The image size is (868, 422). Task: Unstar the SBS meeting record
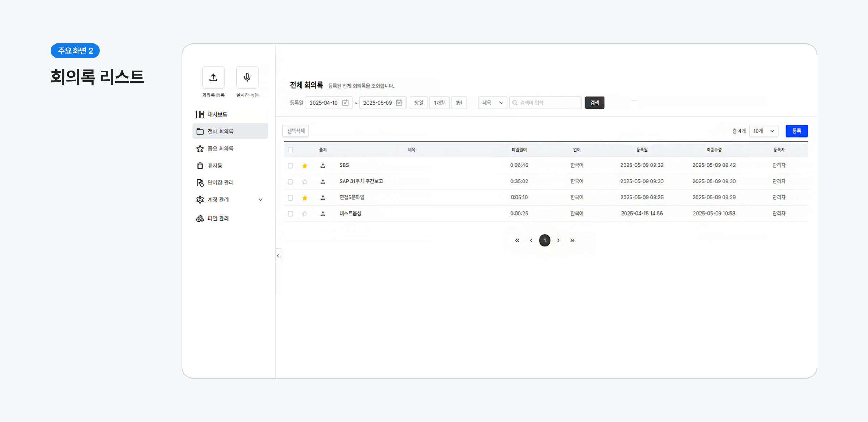(305, 166)
